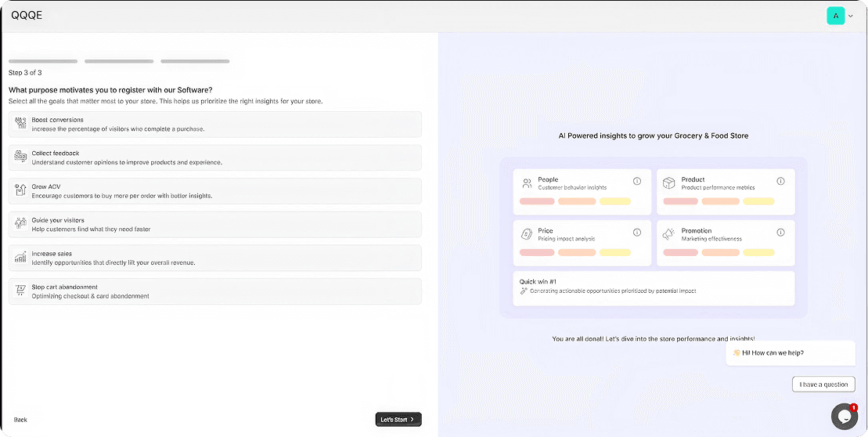Click the Step 3 of 3 text
Image resolution: width=868 pixels, height=437 pixels.
[25, 73]
